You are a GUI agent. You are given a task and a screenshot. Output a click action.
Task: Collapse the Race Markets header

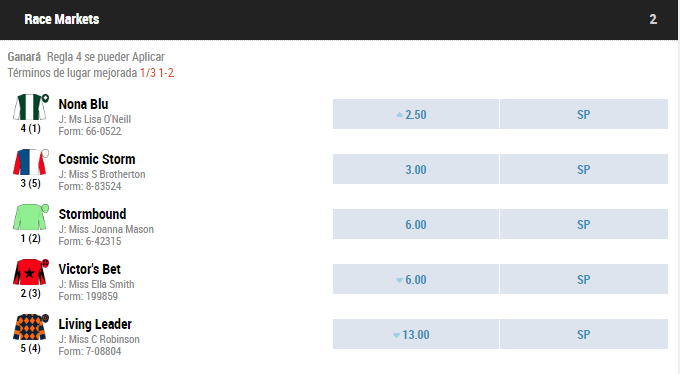(339, 20)
